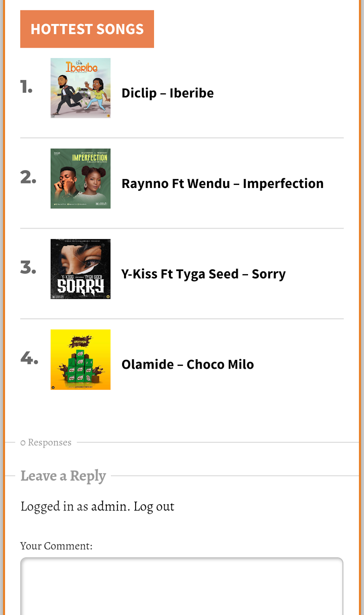Viewport: 364px width, 615px height.
Task: Click the rank number 2 marker
Action: (x=28, y=177)
